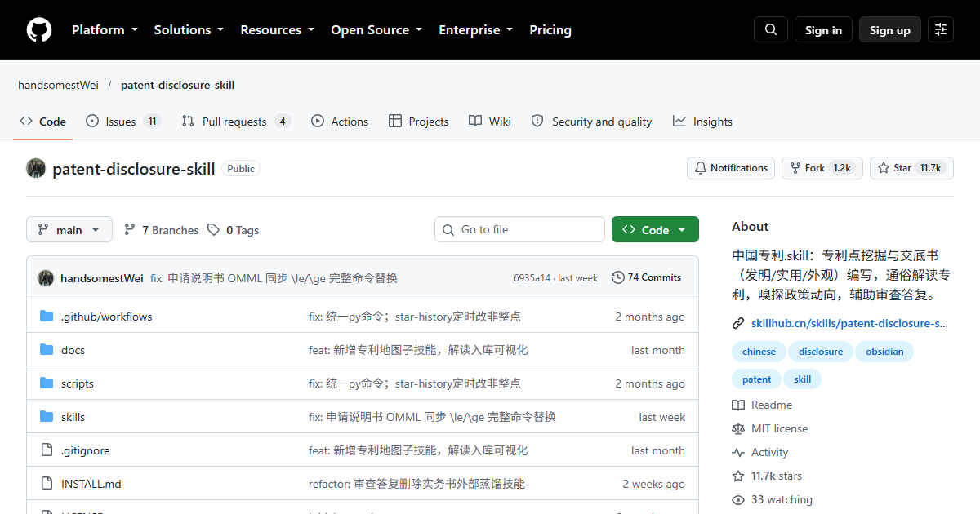Click the file icon for .gitignore
Image resolution: width=980 pixels, height=514 pixels.
click(47, 450)
